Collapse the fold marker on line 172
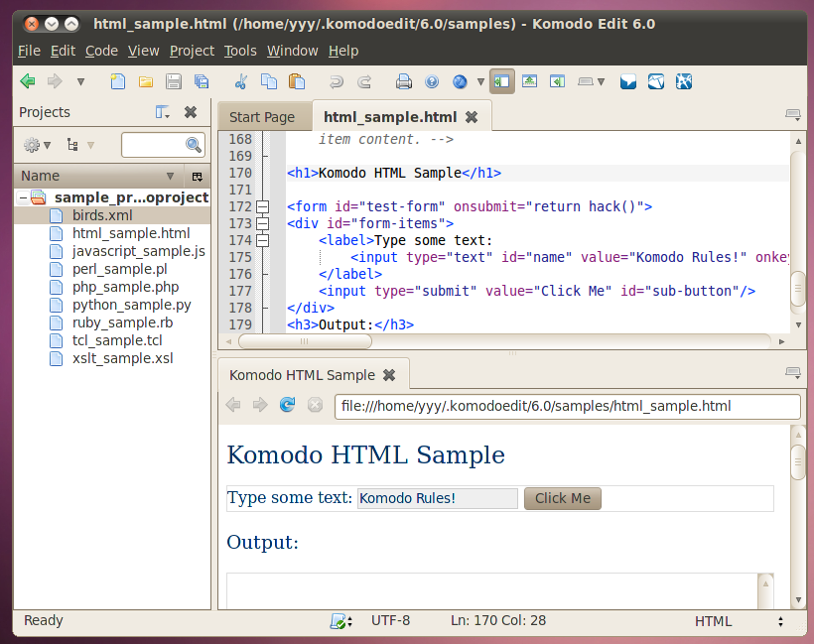 coord(263,207)
